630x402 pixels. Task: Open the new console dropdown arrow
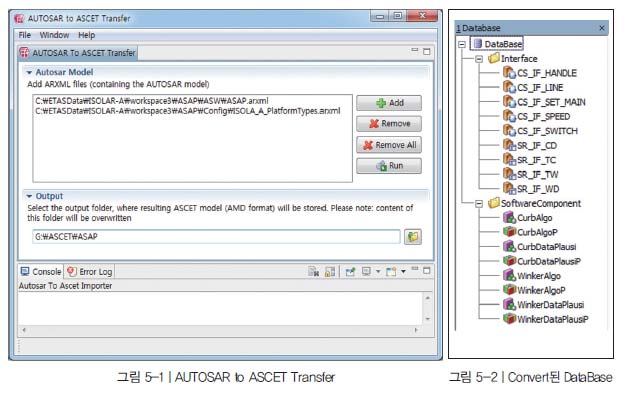click(403, 272)
